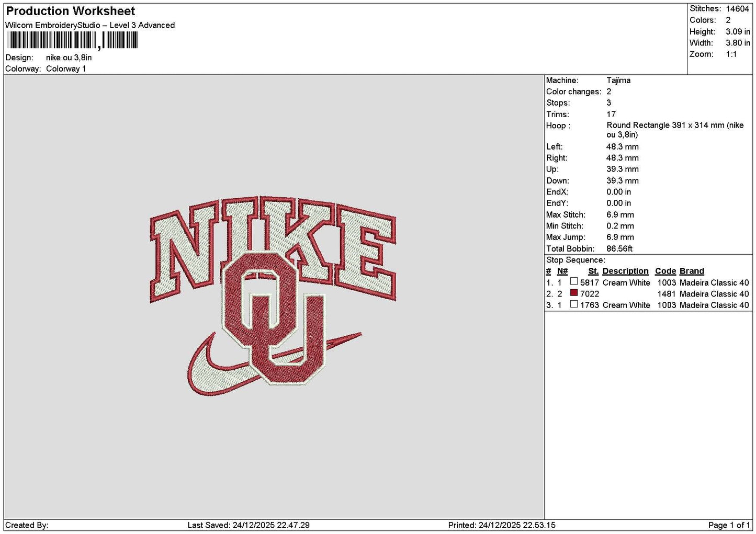The height and width of the screenshot is (534, 756).
Task: Click the 'Page 1 of 1' indicator
Action: coord(729,525)
